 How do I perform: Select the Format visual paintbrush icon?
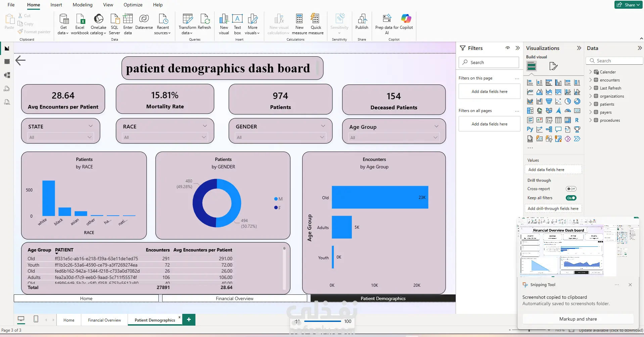coord(553,66)
